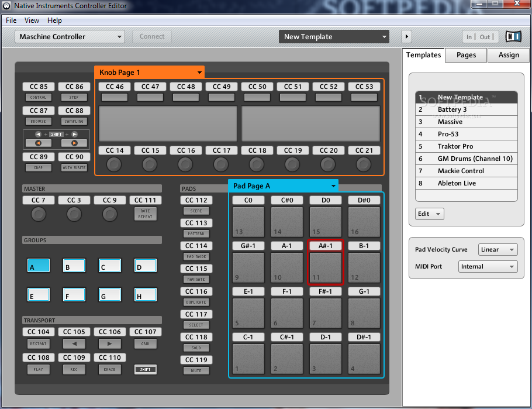The height and width of the screenshot is (409, 532).
Task: Select the Traktor Pro template
Action: 466,146
